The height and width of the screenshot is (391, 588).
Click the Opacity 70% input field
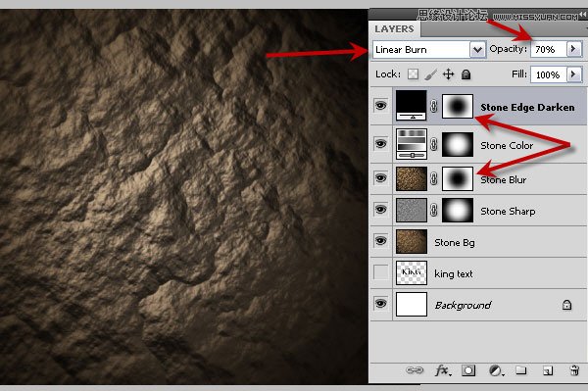point(549,49)
